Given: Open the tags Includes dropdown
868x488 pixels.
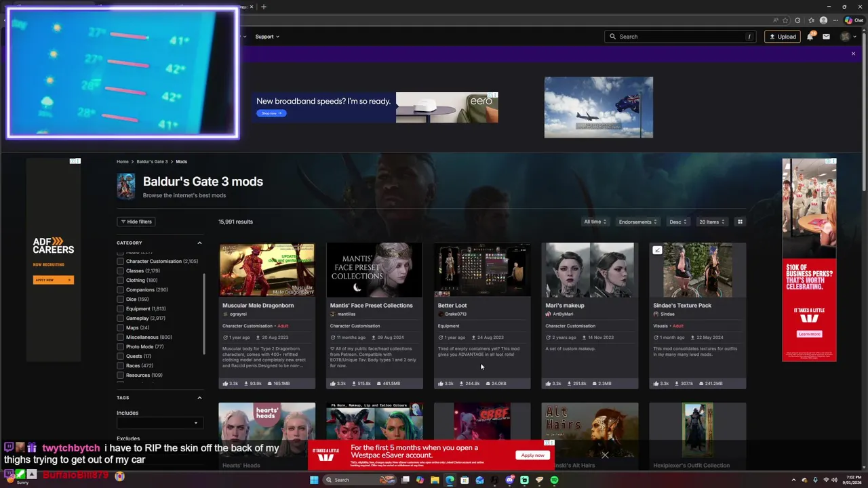Looking at the screenshot, I should point(159,423).
